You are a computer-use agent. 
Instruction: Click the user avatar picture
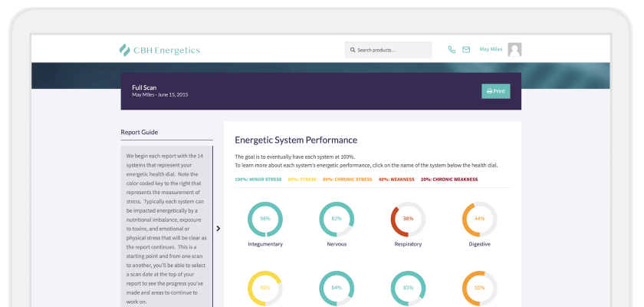pyautogui.click(x=514, y=50)
